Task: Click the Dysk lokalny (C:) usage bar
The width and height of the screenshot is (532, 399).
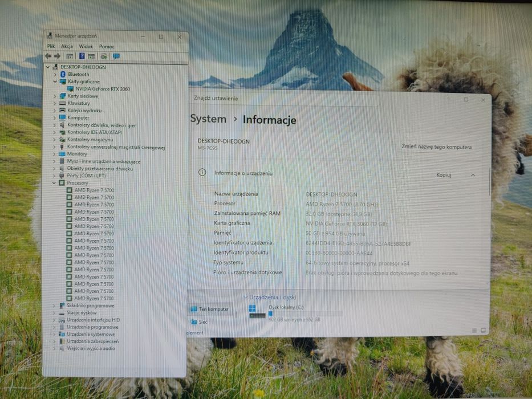Action: click(x=306, y=314)
